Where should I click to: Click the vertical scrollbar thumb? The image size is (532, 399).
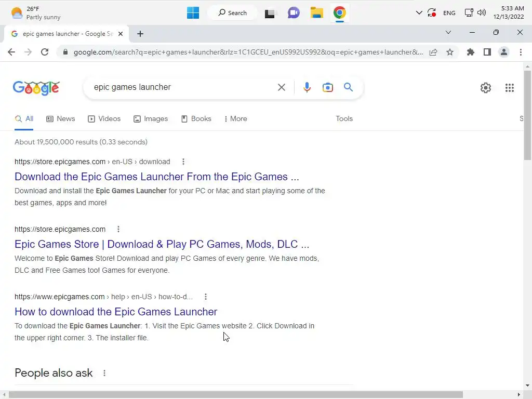coord(527,115)
